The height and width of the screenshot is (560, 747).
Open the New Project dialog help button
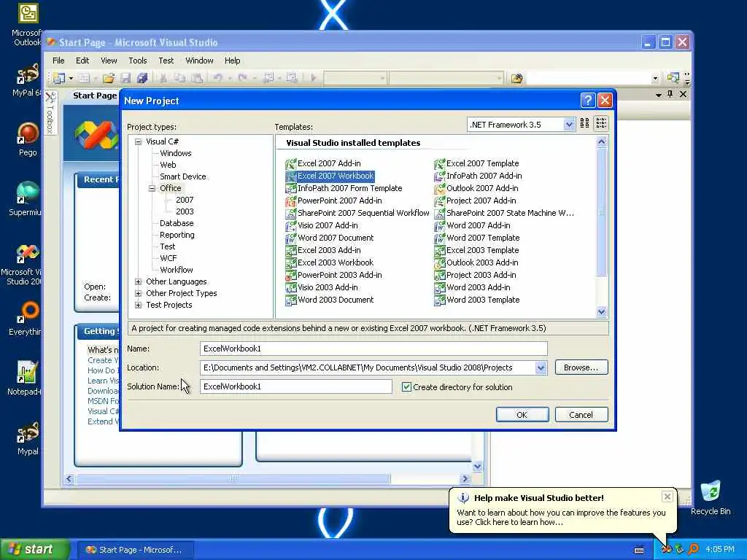tap(588, 101)
